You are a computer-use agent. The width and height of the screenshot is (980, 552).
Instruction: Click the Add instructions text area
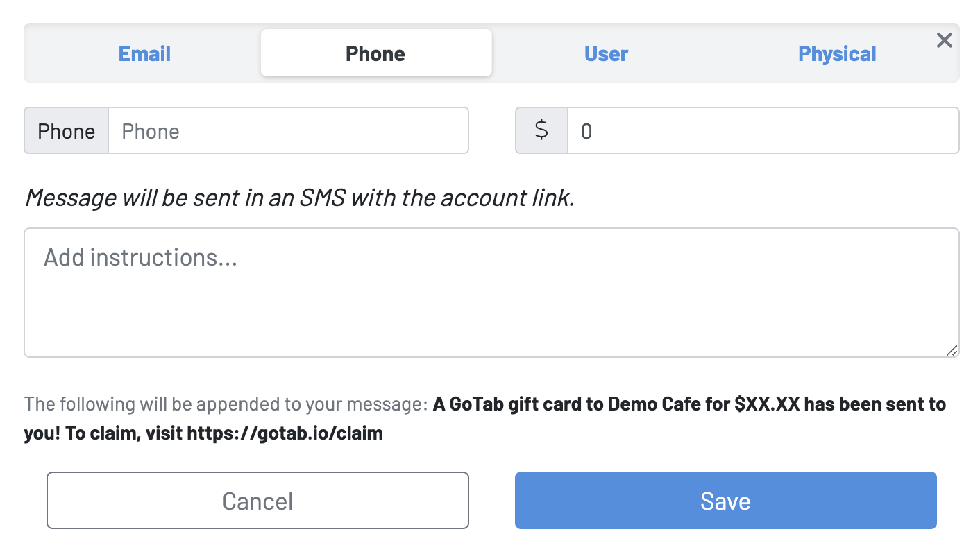tap(491, 292)
